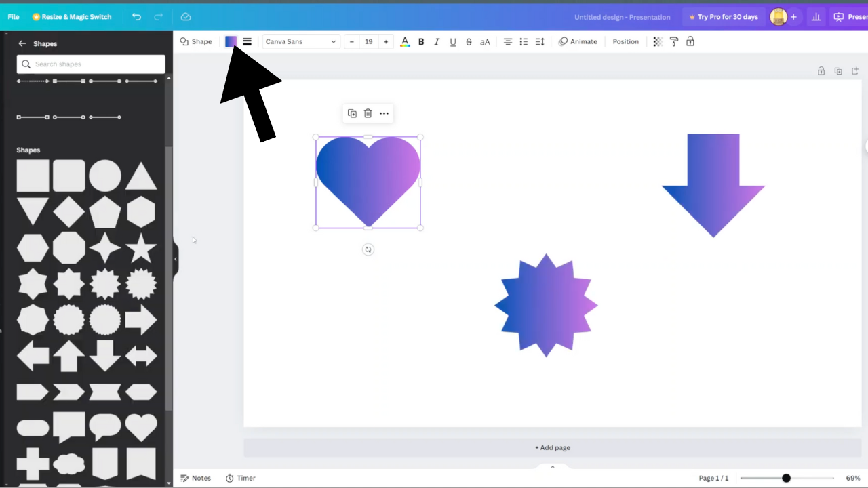Lock the selected element
This screenshot has height=488, width=868.
(x=690, y=41)
